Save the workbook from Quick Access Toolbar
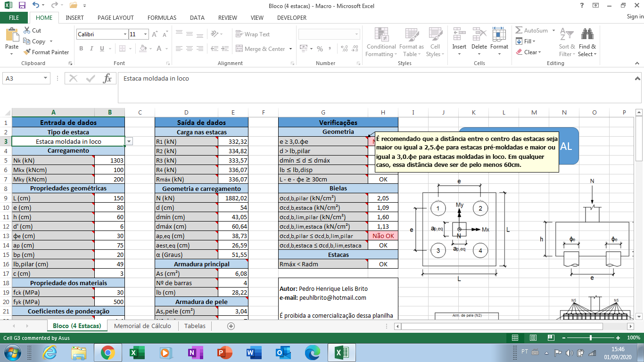Image resolution: width=644 pixels, height=362 pixels. click(x=22, y=6)
